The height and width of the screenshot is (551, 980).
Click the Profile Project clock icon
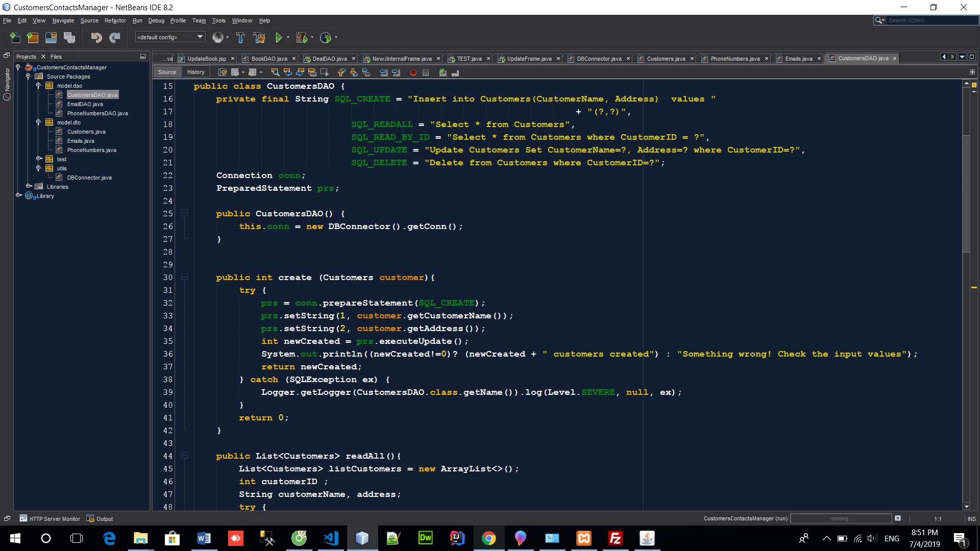(x=326, y=37)
